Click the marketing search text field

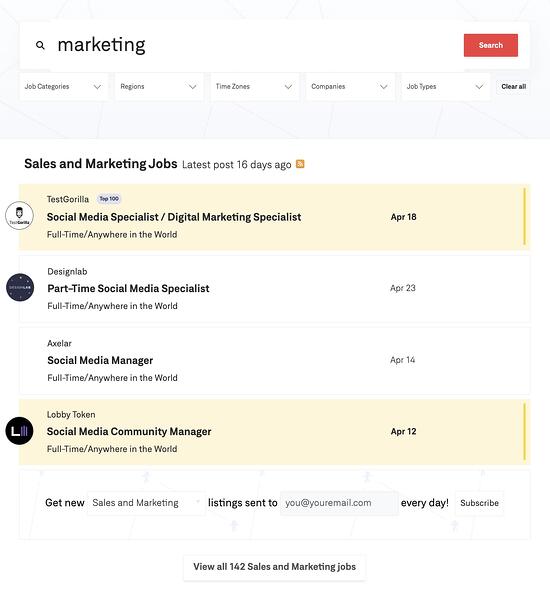tap(256, 45)
